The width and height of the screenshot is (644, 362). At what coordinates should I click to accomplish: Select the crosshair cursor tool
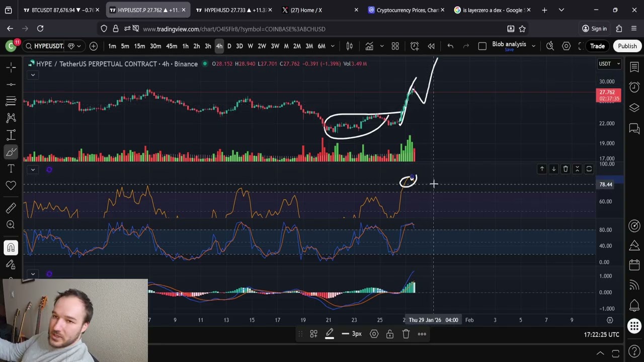click(11, 67)
